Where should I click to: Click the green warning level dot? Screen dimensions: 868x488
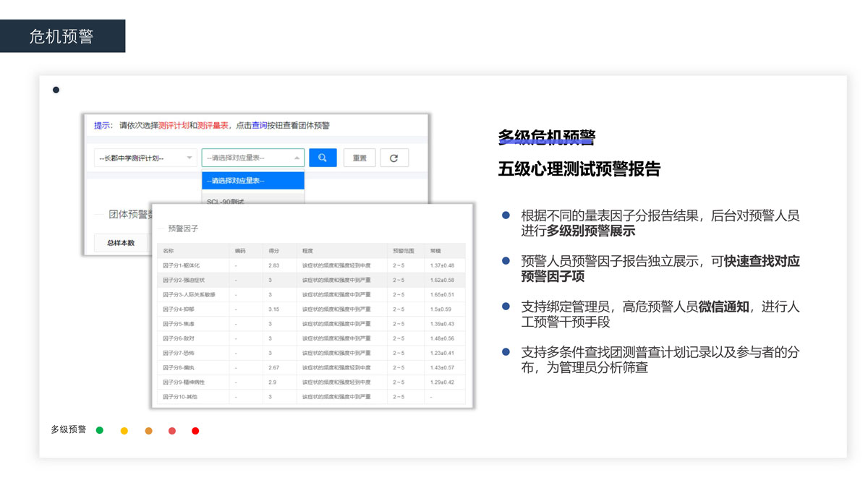point(100,430)
